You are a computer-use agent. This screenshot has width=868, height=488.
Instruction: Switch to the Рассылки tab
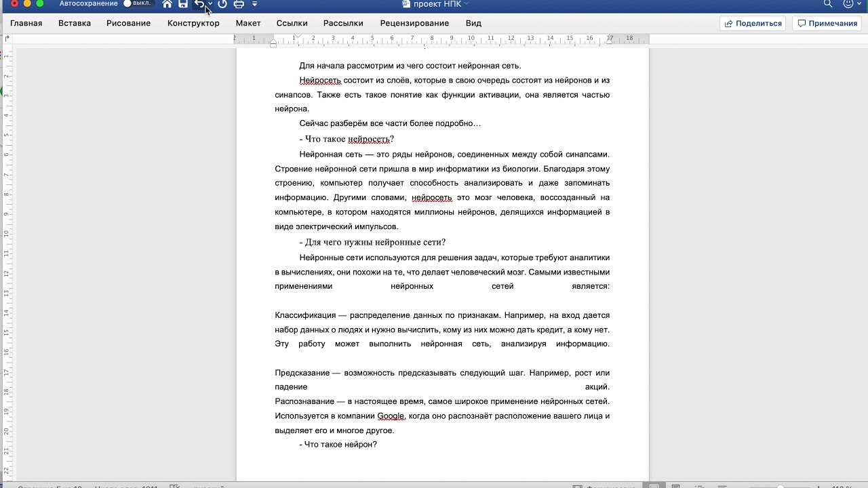343,23
